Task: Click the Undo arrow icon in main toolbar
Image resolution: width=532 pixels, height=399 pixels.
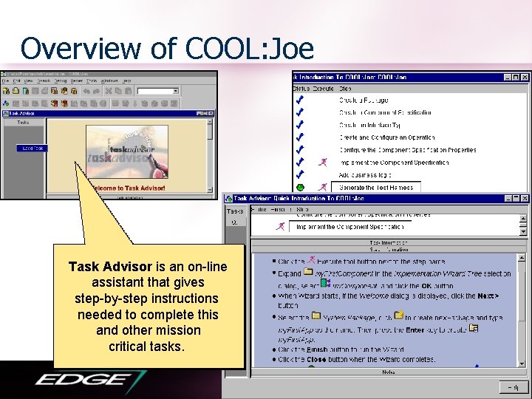Action: point(86,91)
